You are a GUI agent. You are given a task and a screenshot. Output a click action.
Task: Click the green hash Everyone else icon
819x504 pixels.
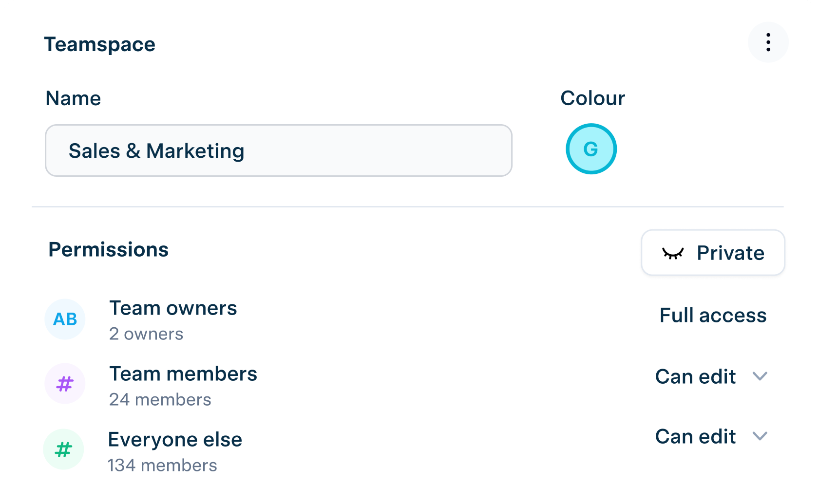(64, 449)
